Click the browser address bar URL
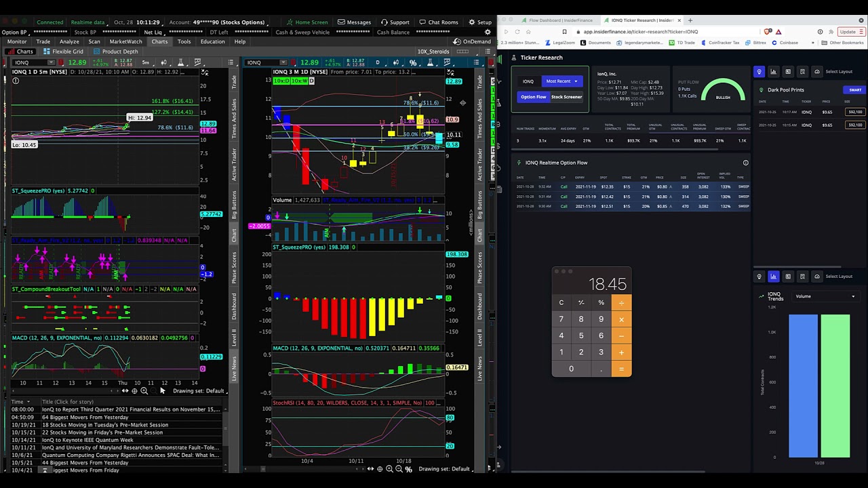Image resolution: width=868 pixels, height=488 pixels. coord(640,32)
